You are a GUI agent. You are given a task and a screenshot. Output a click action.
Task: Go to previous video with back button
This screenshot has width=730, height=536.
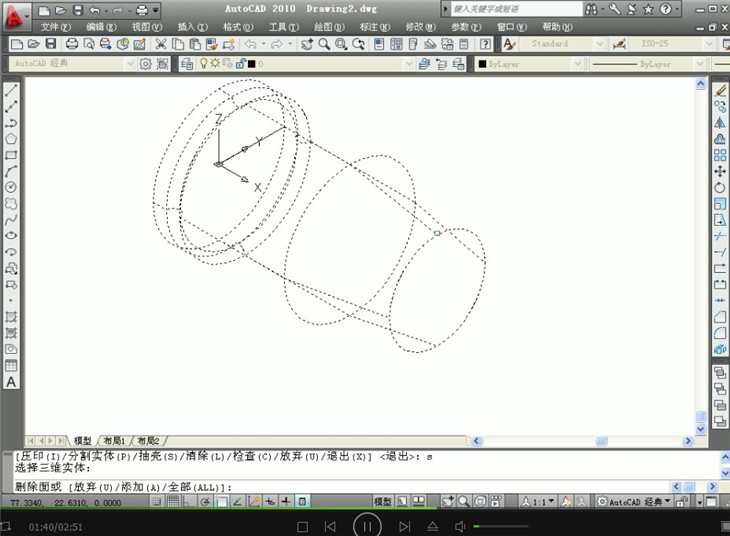pyautogui.click(x=330, y=527)
